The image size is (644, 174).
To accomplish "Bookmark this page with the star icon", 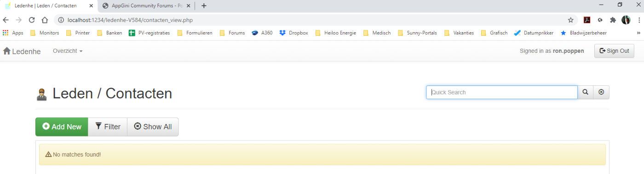I will pyautogui.click(x=570, y=20).
